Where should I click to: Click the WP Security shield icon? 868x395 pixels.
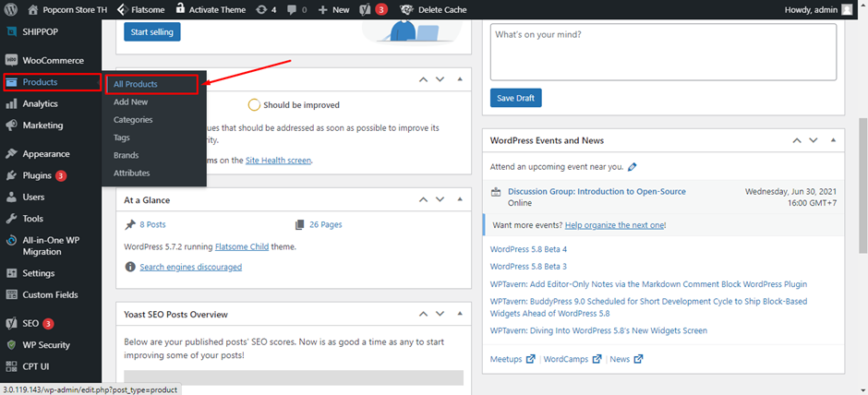click(x=11, y=344)
